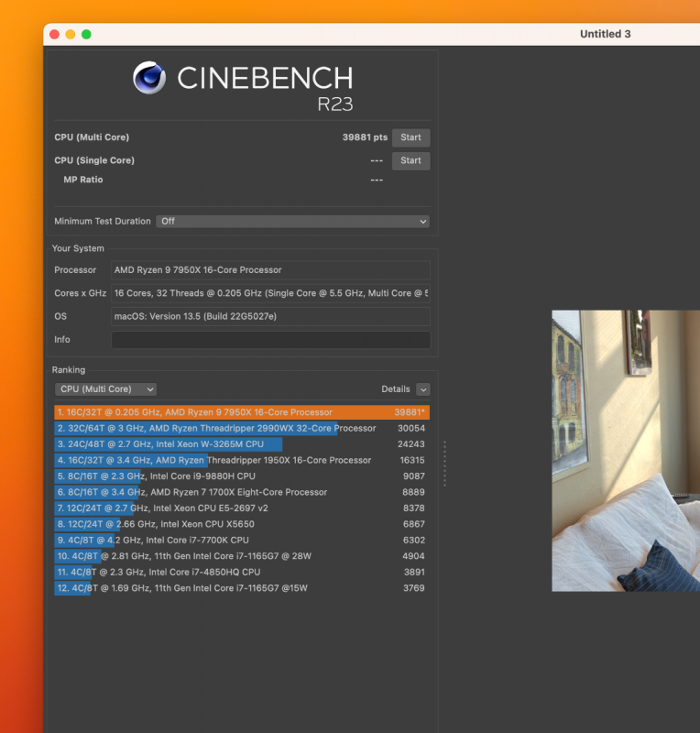The width and height of the screenshot is (700, 733).
Task: Select ranking row 7 Xeon E5-2697 v2
Action: 242,509
